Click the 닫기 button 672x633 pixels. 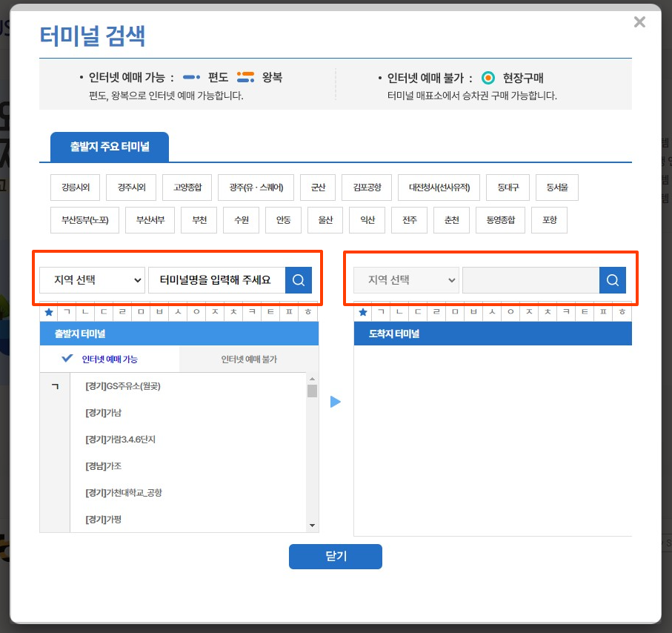pyautogui.click(x=336, y=556)
